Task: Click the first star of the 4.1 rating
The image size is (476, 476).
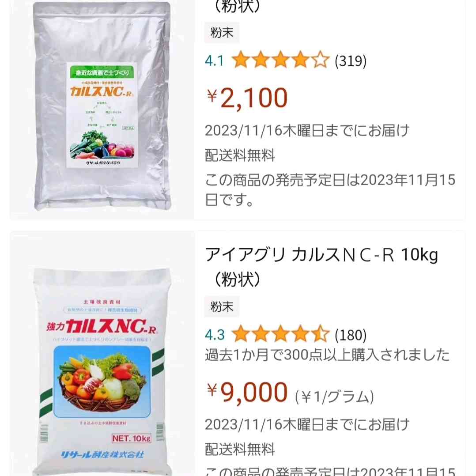Action: [241, 60]
